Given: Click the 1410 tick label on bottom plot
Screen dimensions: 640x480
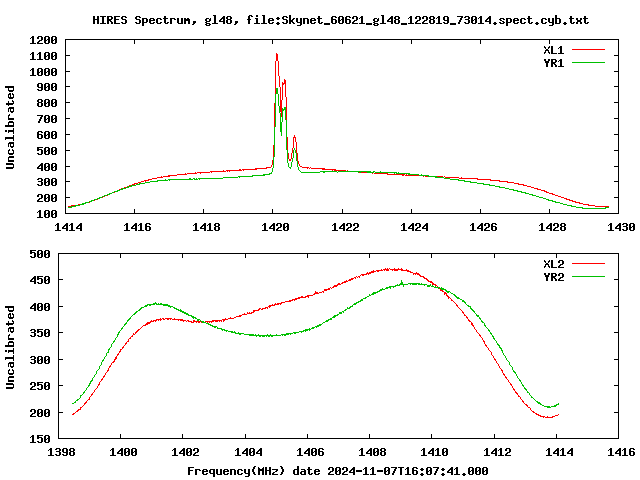Looking at the screenshot, I should point(434,452).
